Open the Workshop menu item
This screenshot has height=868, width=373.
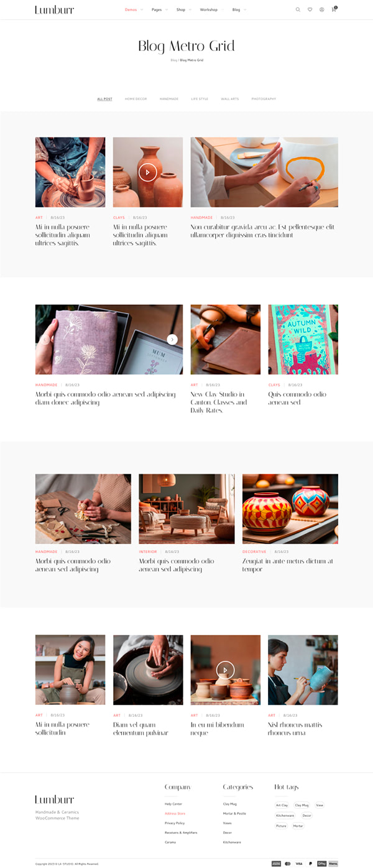[x=208, y=10]
